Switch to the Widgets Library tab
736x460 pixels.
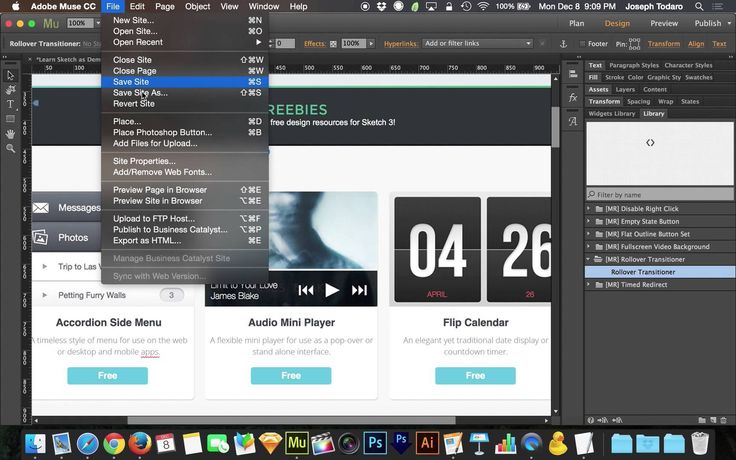tap(612, 114)
